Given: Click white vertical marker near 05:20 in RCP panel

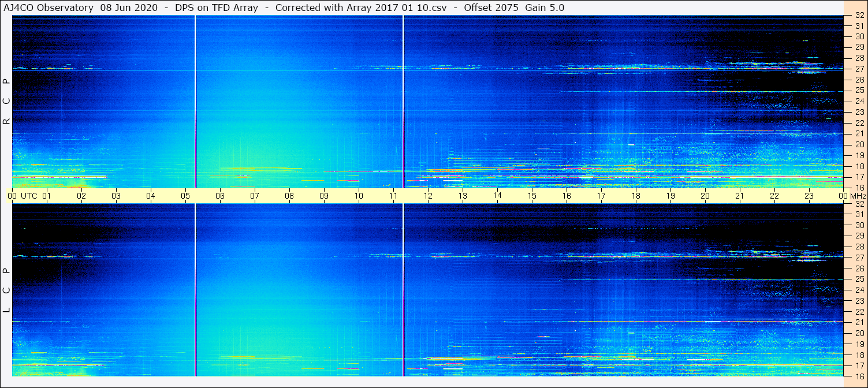Looking at the screenshot, I should [x=196, y=102].
